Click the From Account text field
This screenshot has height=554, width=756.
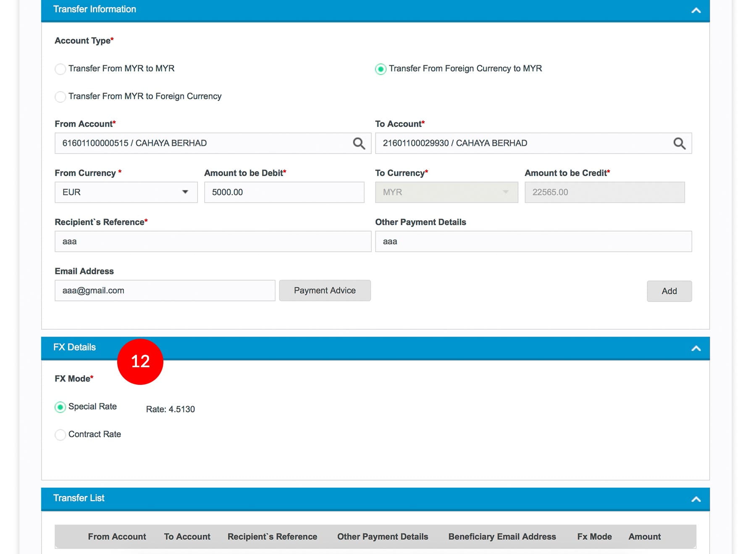[202, 144]
